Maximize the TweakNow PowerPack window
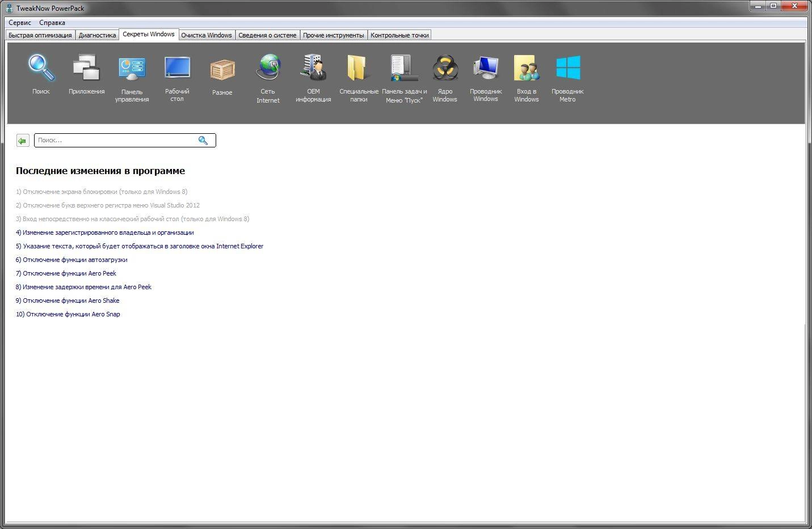This screenshot has height=529, width=812. pyautogui.click(x=773, y=6)
